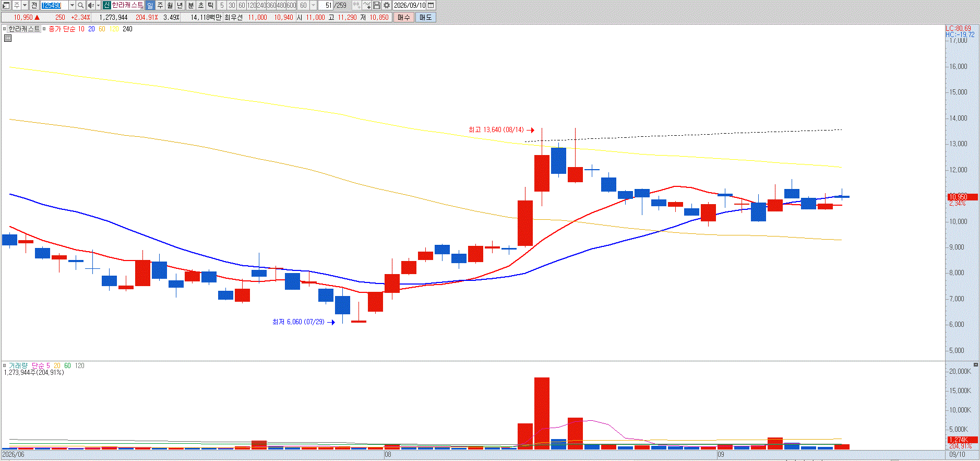This screenshot has width=980, height=461.
Task: Click the small icon at volume panel corner
Action: (x=976, y=364)
